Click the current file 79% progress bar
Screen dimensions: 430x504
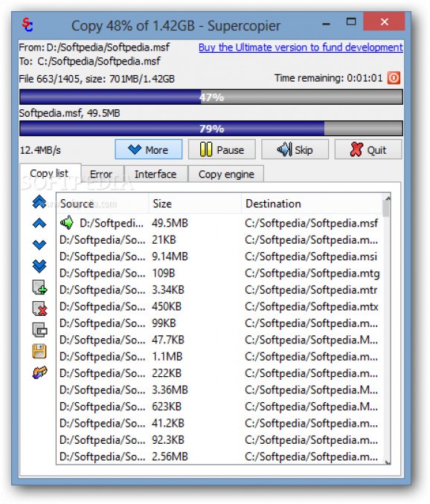coord(211,129)
